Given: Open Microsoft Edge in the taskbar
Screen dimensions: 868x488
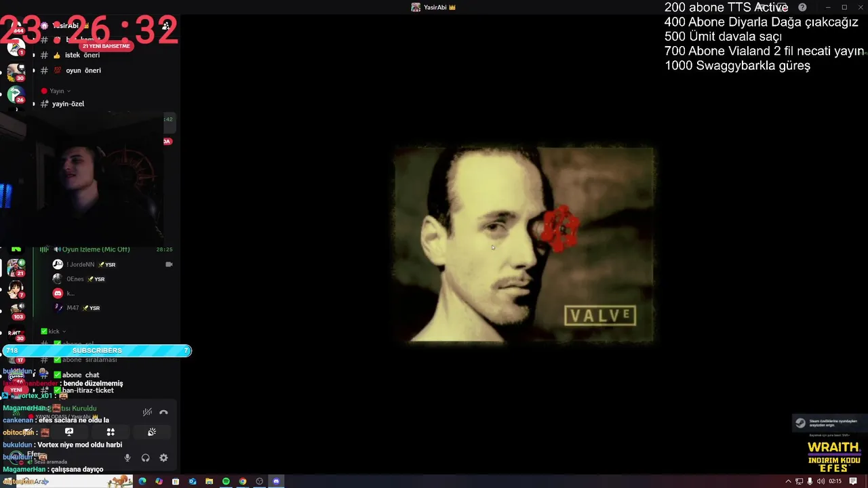Looking at the screenshot, I should pos(142,481).
